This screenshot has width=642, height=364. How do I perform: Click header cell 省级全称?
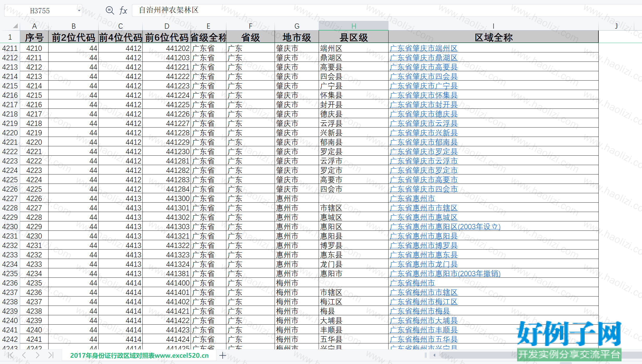(x=209, y=37)
